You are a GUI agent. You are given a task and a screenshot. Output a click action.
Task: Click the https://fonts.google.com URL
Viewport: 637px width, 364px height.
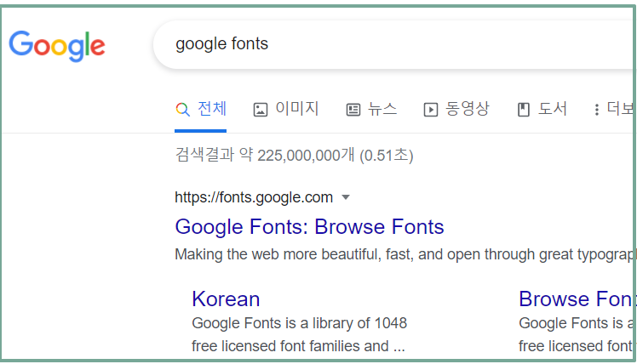pyautogui.click(x=254, y=197)
